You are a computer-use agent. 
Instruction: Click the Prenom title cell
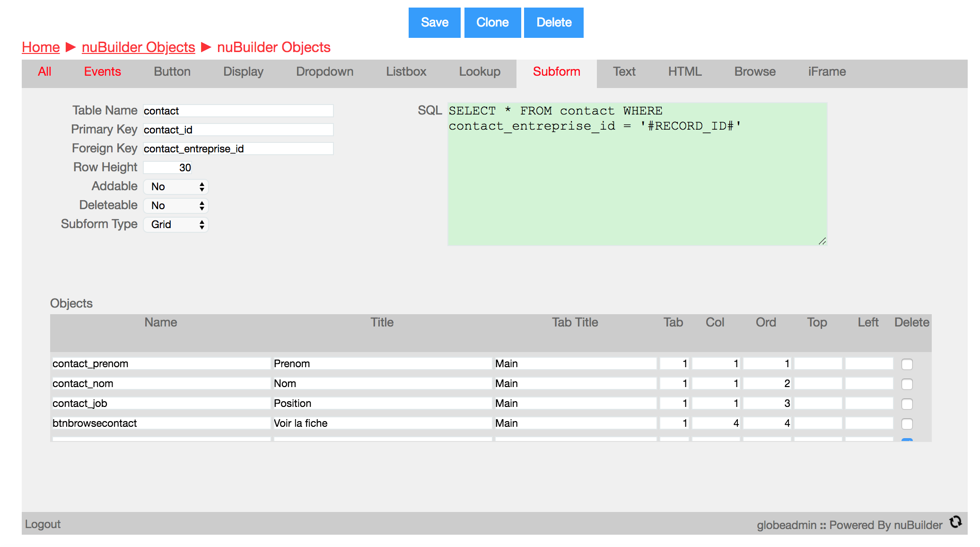[x=383, y=363]
